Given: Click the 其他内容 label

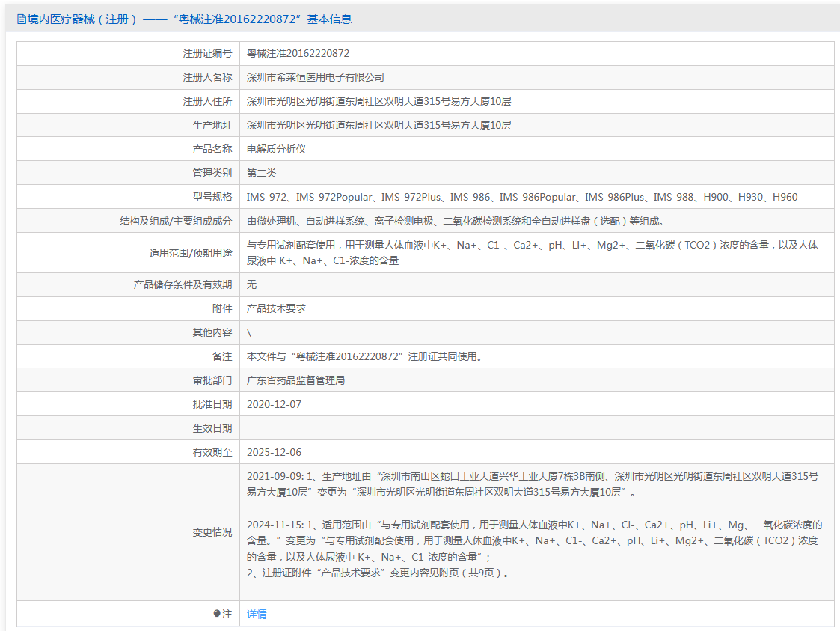Looking at the screenshot, I should (212, 332).
